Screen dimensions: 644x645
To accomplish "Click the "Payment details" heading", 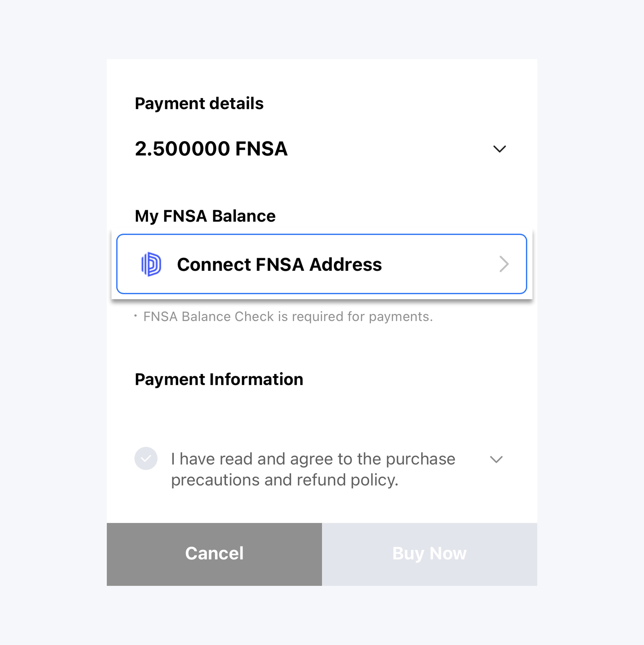I will (x=199, y=103).
